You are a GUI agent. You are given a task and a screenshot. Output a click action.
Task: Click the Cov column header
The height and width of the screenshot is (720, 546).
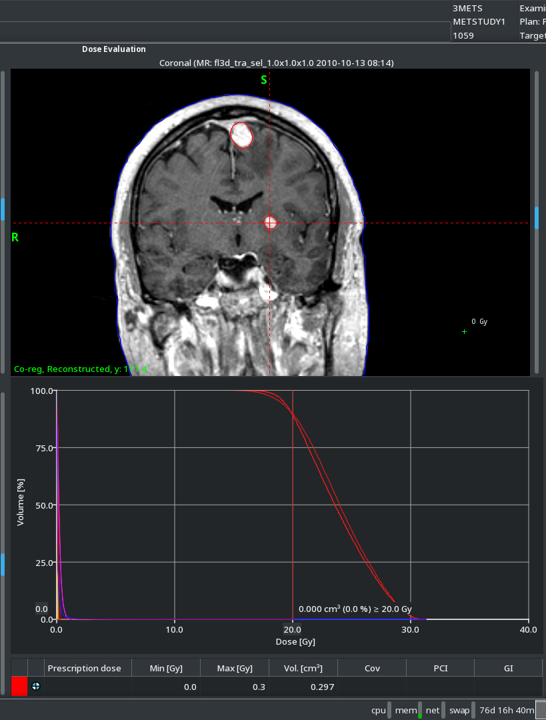372,668
